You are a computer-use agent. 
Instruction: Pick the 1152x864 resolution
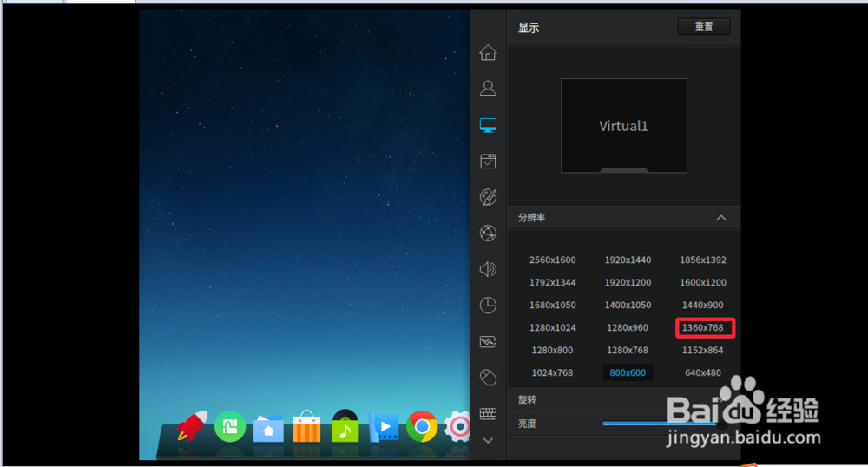[x=703, y=351]
